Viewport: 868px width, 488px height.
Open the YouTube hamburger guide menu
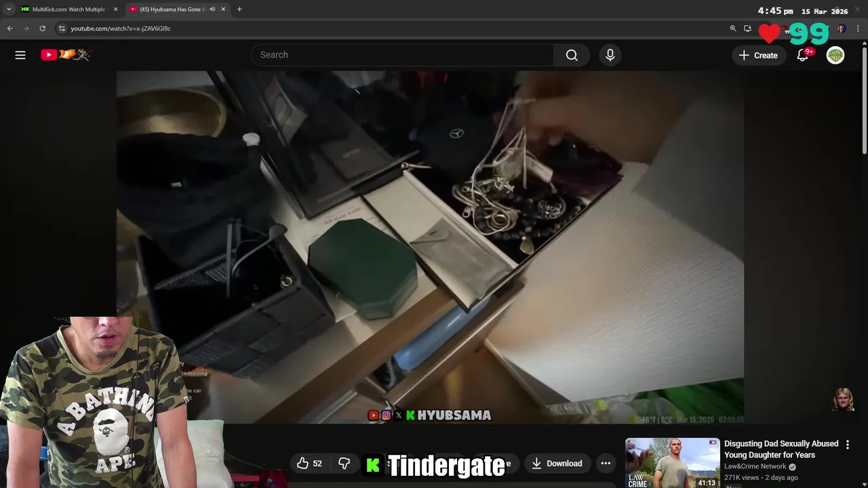20,55
